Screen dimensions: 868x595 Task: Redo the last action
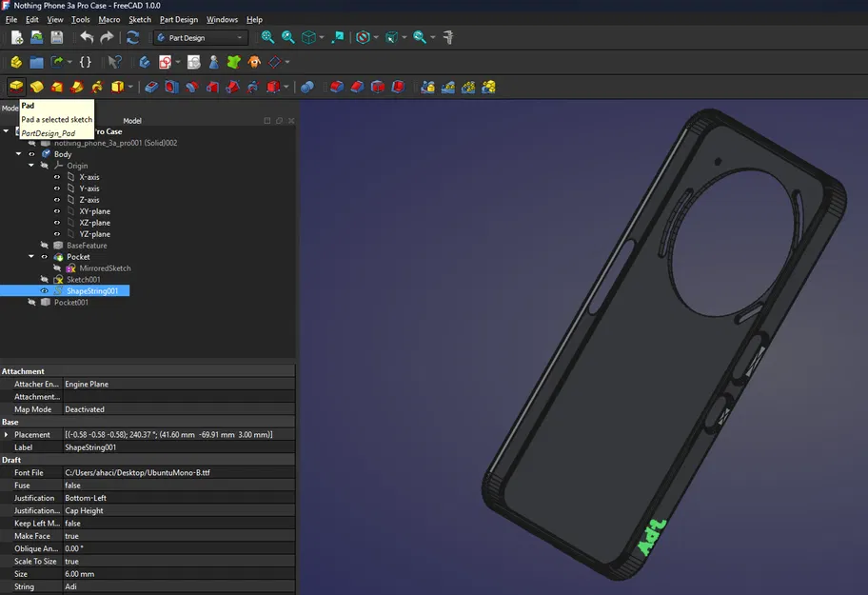point(107,37)
